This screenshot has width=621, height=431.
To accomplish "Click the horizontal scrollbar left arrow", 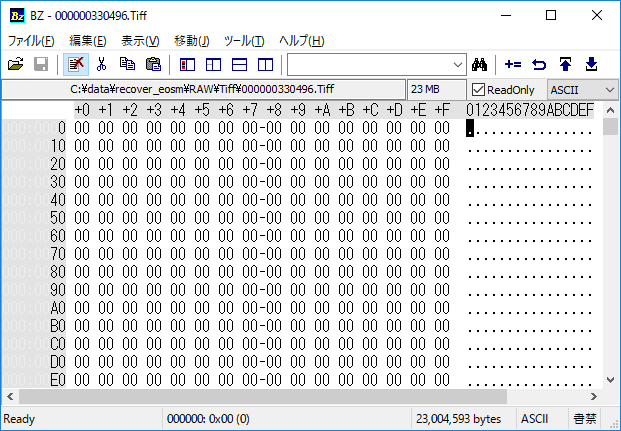I will coord(10,396).
